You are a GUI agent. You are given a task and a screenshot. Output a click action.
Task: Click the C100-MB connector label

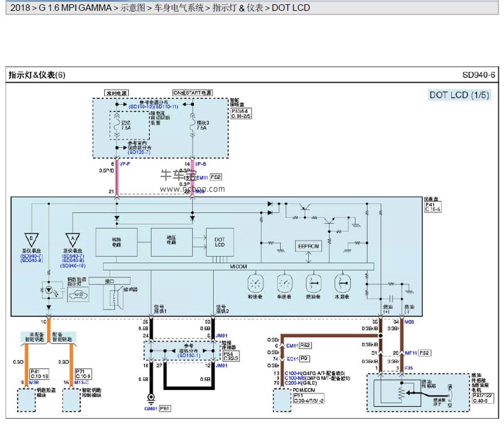(295, 378)
